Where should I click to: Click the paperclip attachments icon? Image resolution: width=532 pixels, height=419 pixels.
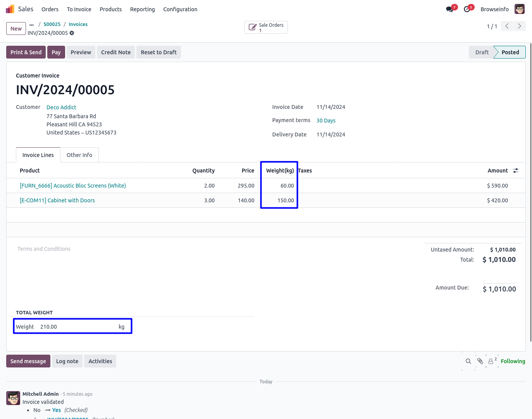point(480,361)
